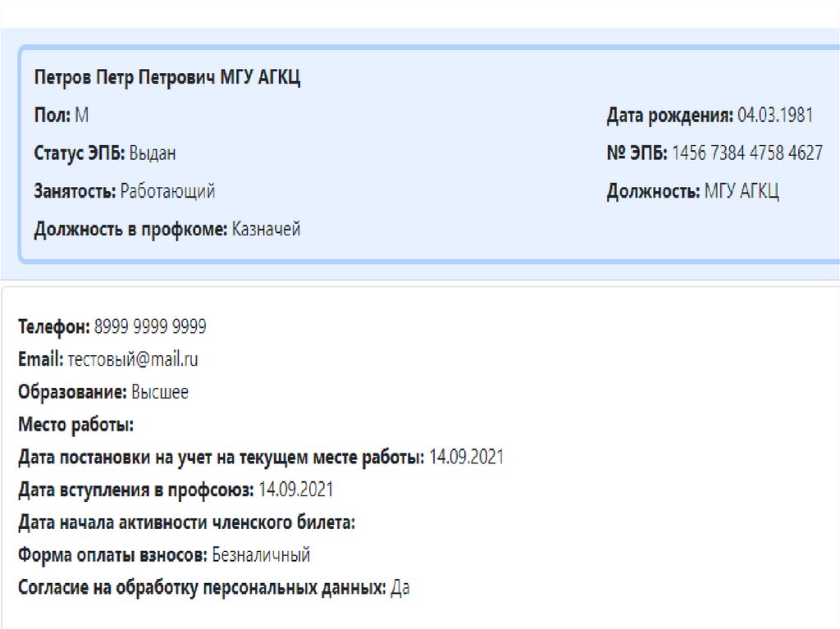Click the date beside Дата постановки на учет
Screen dimensions: 840x629
click(466, 457)
